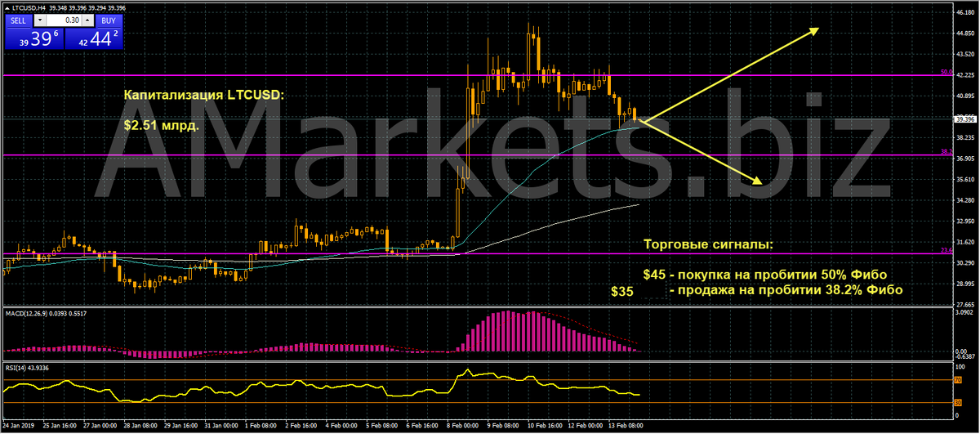Select the '$2.51 млрд.' text label
980x434 pixels.
(160, 128)
